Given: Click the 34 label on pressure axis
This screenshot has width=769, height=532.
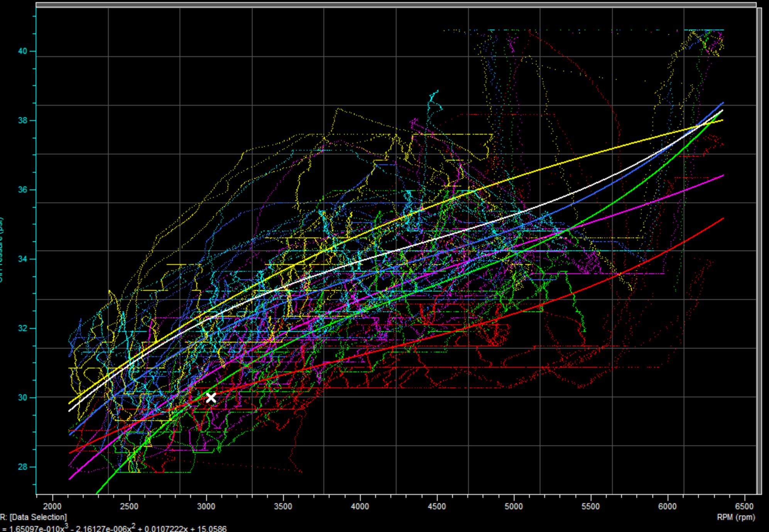Looking at the screenshot, I should [22, 259].
